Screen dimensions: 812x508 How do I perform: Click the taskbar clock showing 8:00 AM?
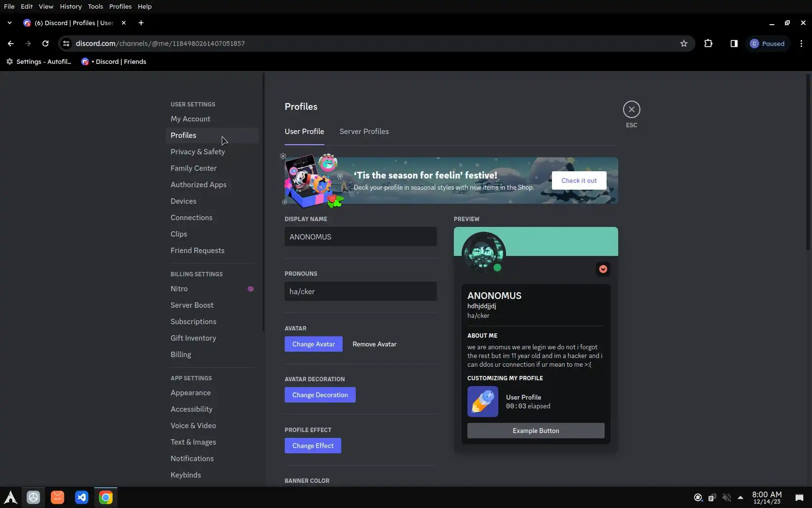click(767, 497)
